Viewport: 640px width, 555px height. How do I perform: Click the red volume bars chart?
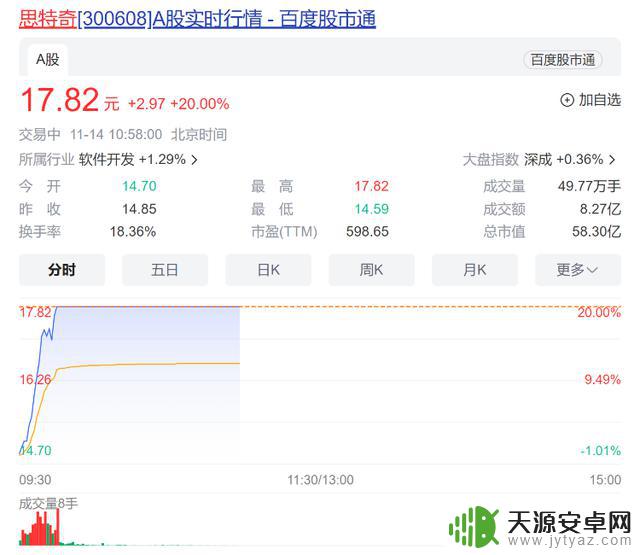[41, 529]
